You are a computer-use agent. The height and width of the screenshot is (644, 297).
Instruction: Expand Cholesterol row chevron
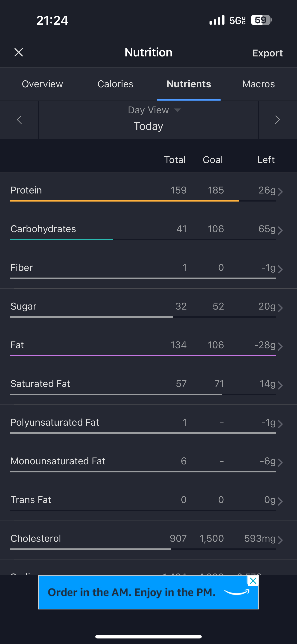(280, 540)
